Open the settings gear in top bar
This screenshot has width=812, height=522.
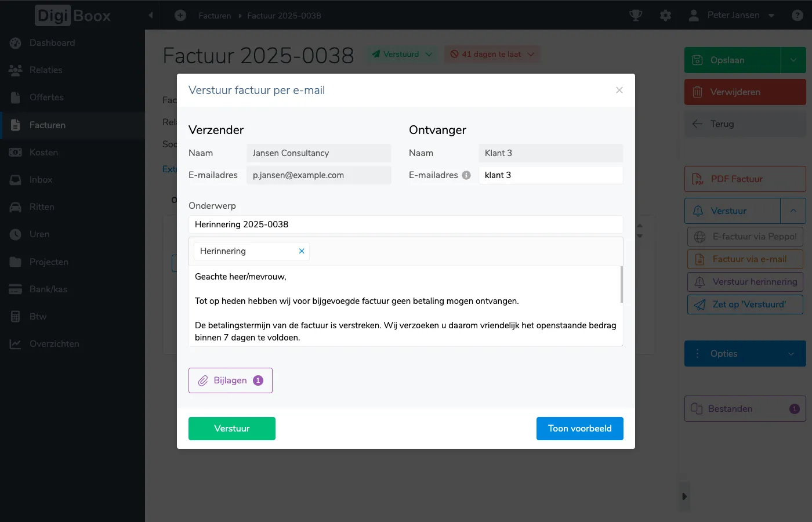click(665, 16)
